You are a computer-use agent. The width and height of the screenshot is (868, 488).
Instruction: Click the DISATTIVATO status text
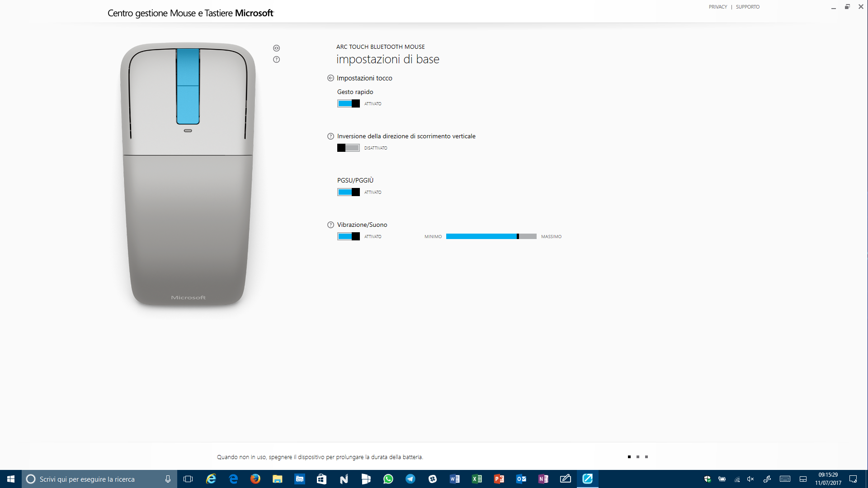click(376, 148)
